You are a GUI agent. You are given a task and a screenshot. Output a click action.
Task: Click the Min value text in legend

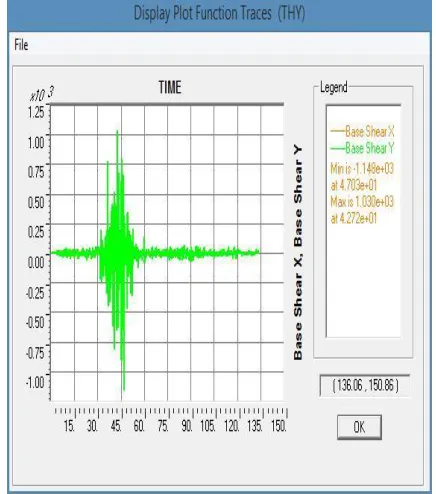tap(362, 177)
